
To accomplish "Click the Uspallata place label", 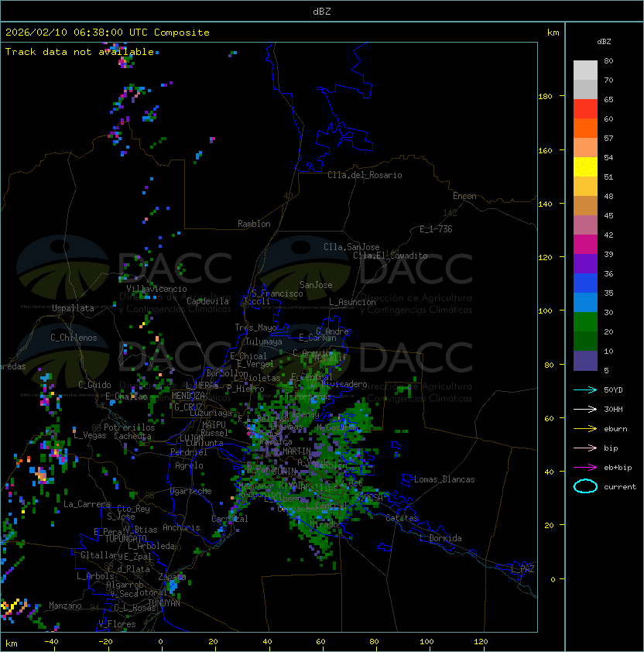I will [x=73, y=308].
